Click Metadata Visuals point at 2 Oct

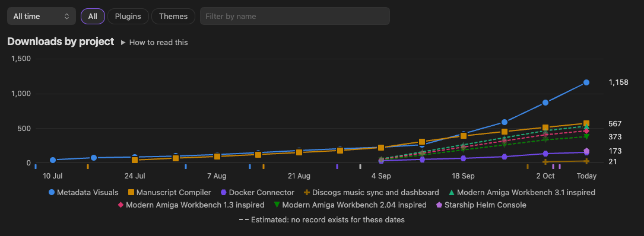pos(545,103)
